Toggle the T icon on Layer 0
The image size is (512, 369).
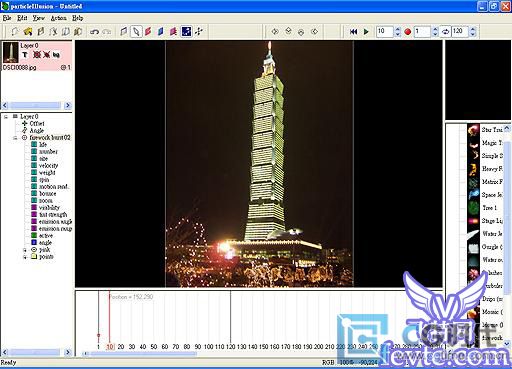tap(25, 54)
